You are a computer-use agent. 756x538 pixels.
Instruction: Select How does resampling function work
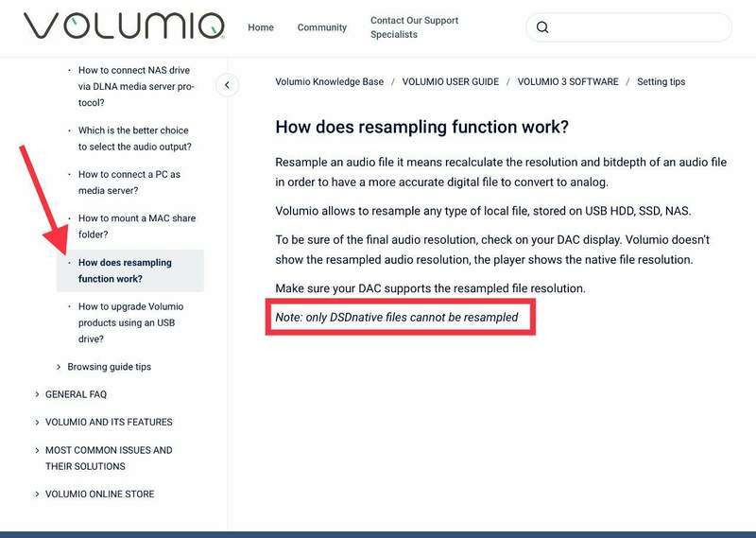pyautogui.click(x=125, y=270)
